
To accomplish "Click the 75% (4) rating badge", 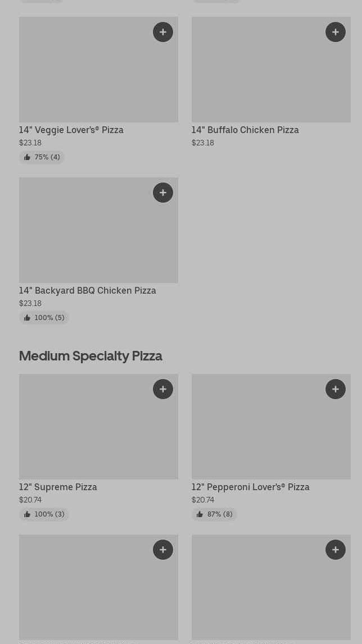I will pyautogui.click(x=42, y=157).
